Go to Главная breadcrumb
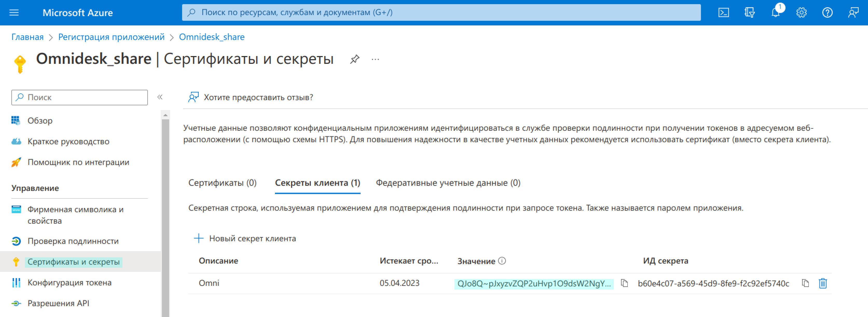Screen dimensions: 868x317 coord(28,37)
